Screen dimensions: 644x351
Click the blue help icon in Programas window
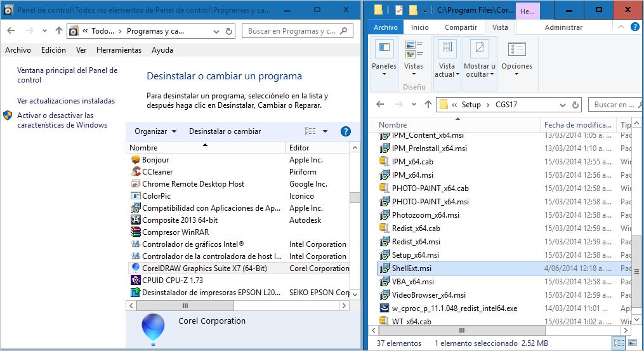click(x=346, y=131)
